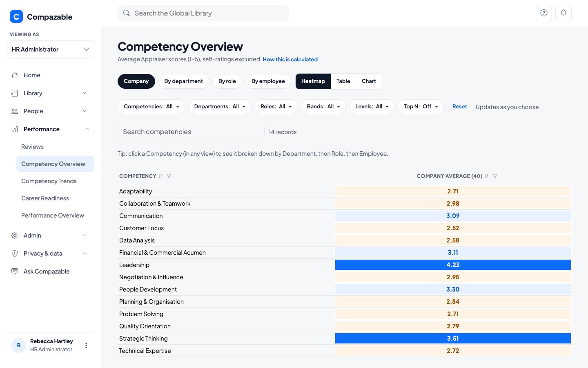588x368 pixels.
Task: Click the Library book icon
Action: (15, 93)
